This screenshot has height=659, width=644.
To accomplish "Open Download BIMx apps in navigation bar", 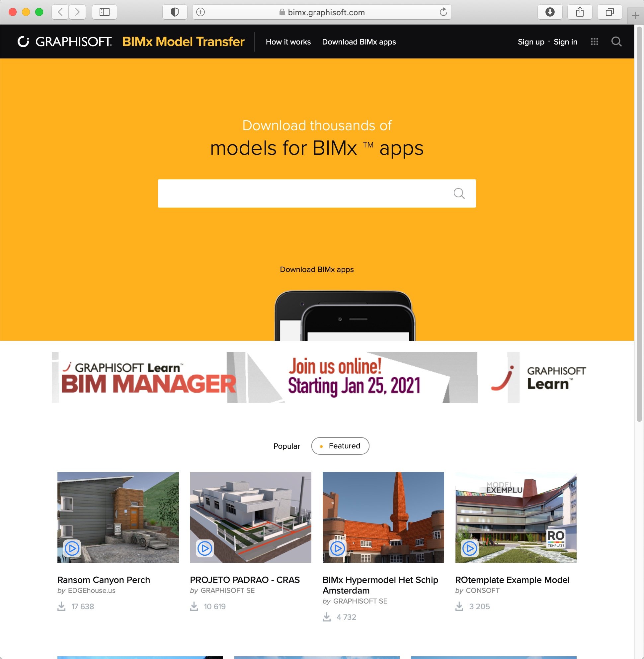I will coord(359,42).
